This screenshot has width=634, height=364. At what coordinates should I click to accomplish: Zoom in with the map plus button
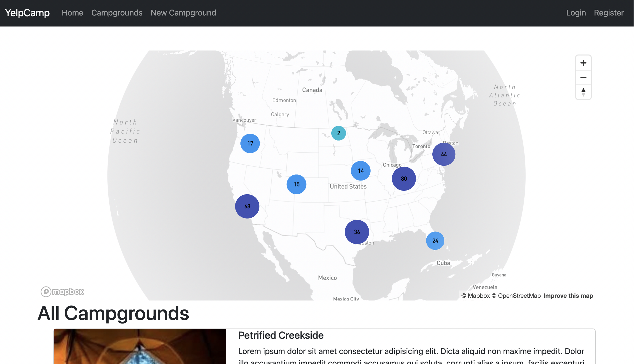coord(583,63)
